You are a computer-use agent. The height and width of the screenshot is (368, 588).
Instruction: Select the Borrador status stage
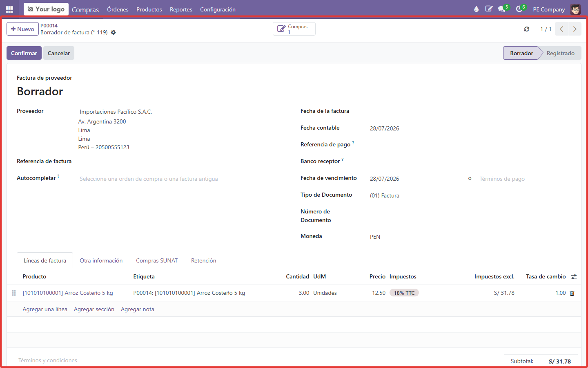pyautogui.click(x=521, y=53)
